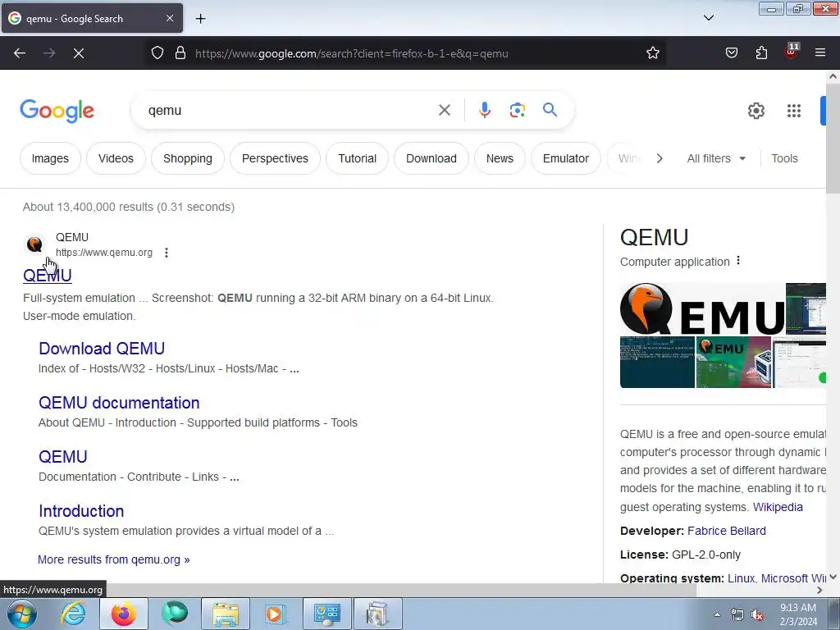Image resolution: width=840 pixels, height=630 pixels.
Task: Launch Windows Media Player taskbar icon
Action: coord(276,614)
